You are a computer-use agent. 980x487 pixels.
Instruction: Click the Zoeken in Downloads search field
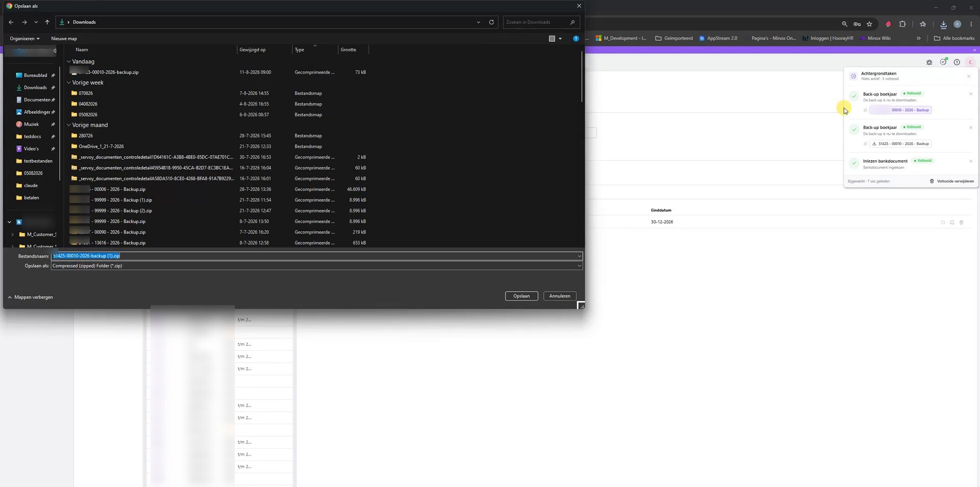(x=541, y=22)
